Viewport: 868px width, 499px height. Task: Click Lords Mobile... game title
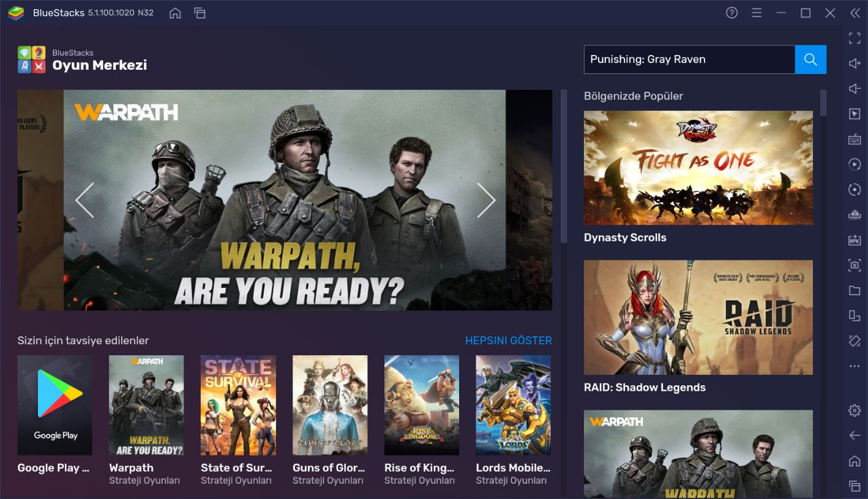514,468
